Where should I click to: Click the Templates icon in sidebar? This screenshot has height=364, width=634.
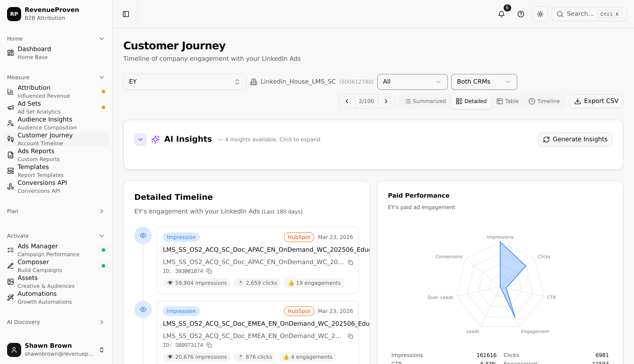click(x=11, y=171)
